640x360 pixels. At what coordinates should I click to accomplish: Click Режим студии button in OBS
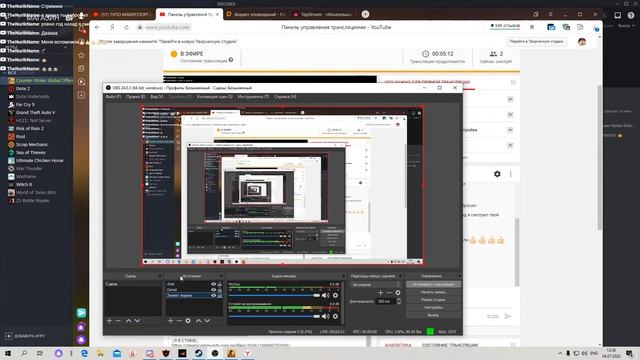pos(433,300)
